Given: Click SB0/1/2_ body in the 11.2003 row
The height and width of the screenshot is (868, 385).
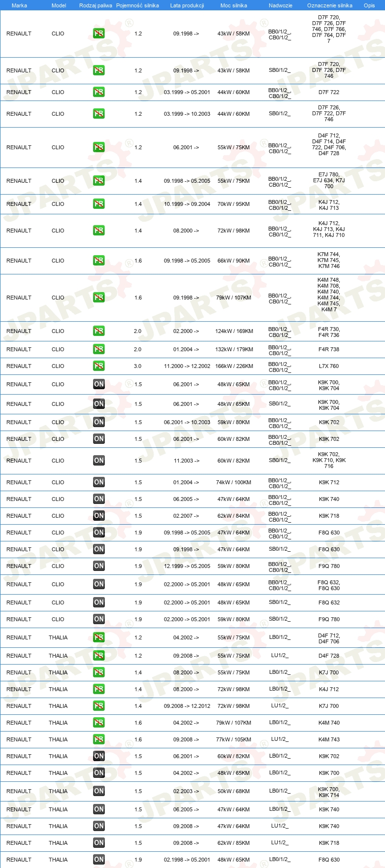Looking at the screenshot, I should pyautogui.click(x=280, y=461).
